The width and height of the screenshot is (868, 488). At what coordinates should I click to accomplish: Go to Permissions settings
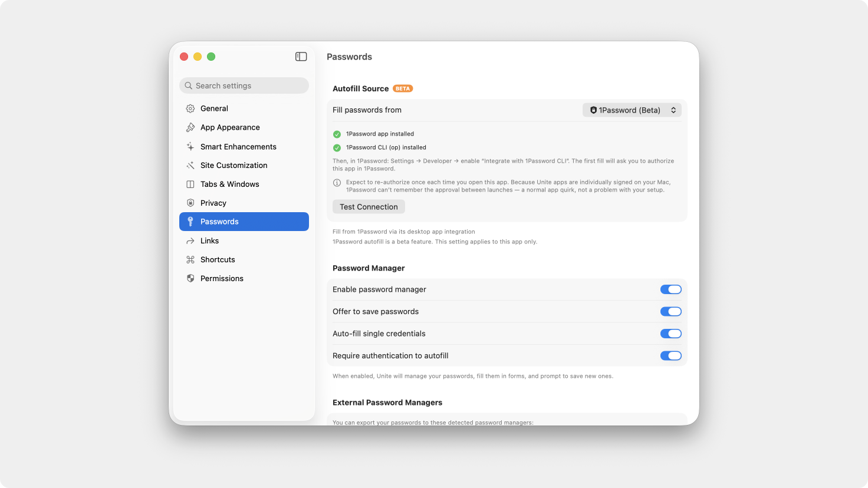[244, 279]
